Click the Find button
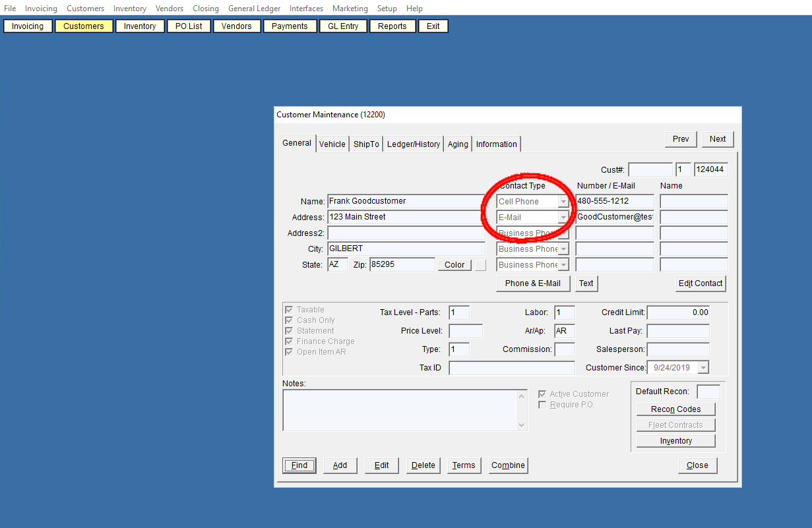 (x=299, y=465)
